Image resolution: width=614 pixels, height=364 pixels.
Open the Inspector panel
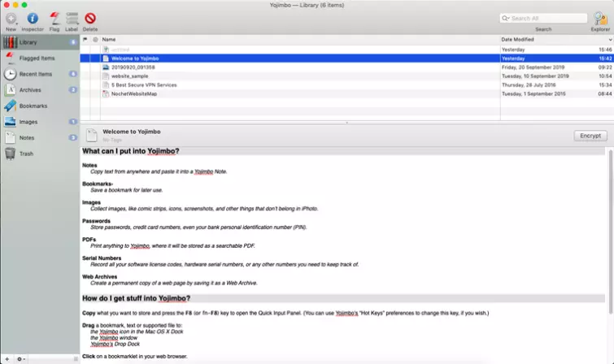[33, 19]
